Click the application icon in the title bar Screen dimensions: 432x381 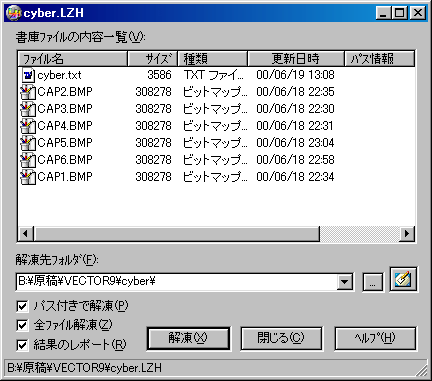pyautogui.click(x=13, y=13)
